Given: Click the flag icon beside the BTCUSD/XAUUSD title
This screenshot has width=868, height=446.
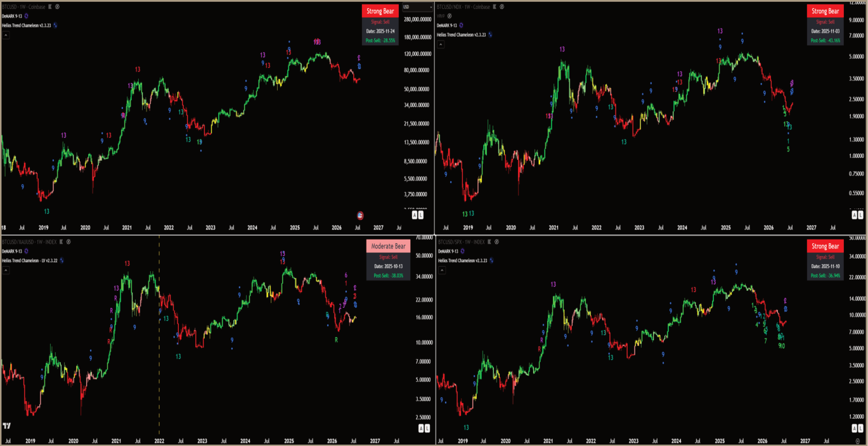Looking at the screenshot, I should coord(60,241).
